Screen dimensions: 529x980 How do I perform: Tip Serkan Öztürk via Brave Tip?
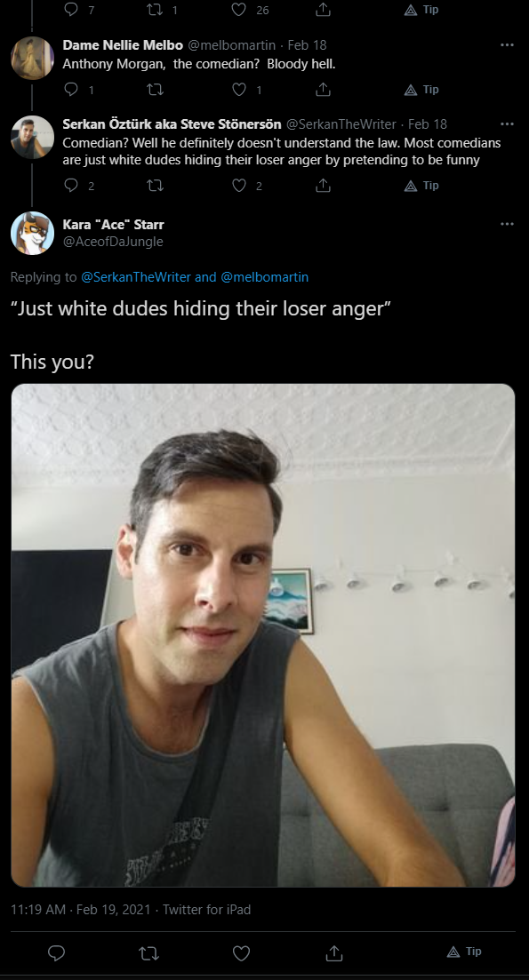pyautogui.click(x=421, y=185)
